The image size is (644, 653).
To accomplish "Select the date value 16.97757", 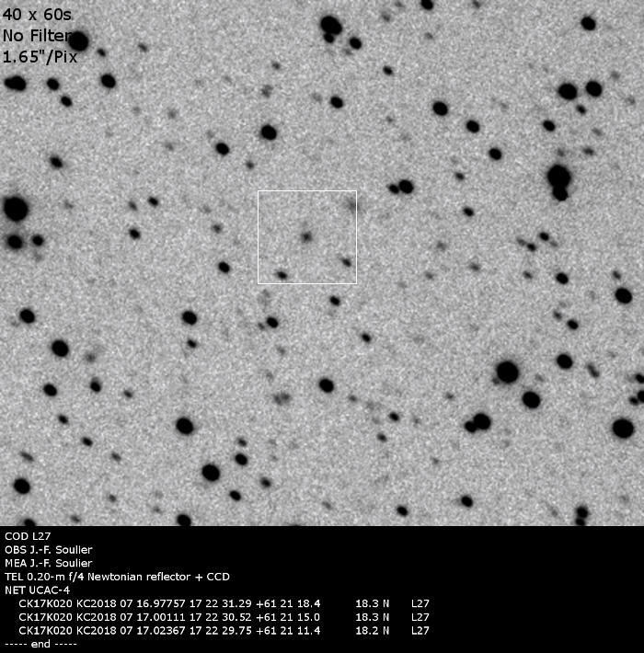I will (x=161, y=603).
